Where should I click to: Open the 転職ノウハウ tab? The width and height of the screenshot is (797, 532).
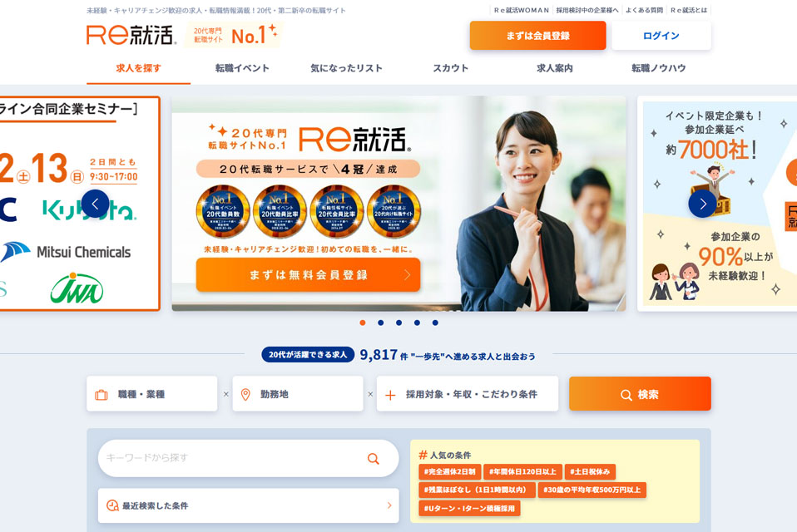[659, 68]
